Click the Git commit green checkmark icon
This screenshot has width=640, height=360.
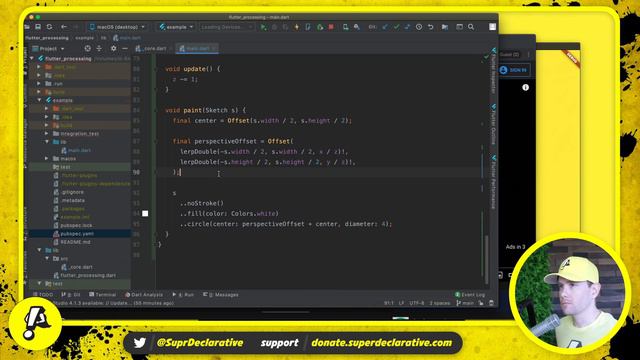click(396, 27)
